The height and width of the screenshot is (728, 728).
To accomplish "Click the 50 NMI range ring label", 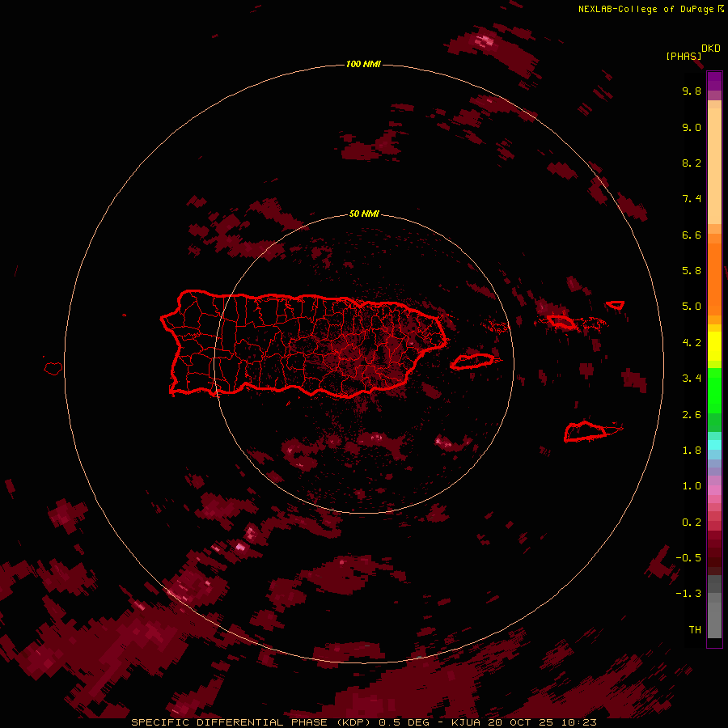I will click(x=364, y=214).
